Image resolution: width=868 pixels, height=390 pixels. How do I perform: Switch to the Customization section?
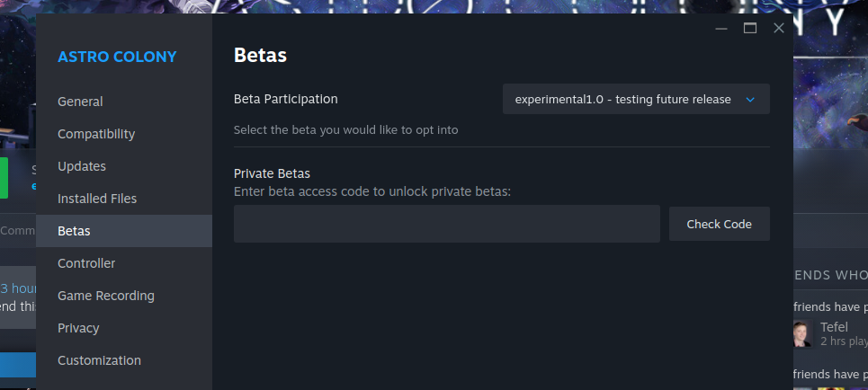coord(99,360)
